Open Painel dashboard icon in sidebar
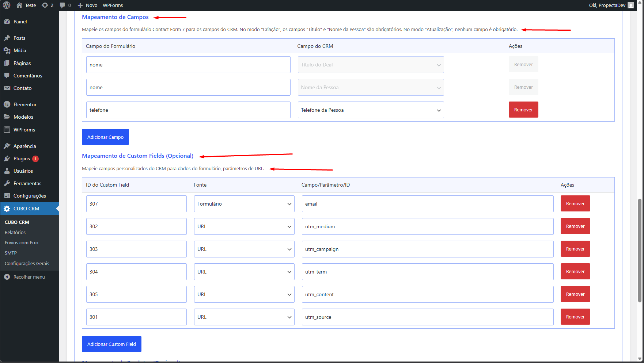 pos(7,22)
